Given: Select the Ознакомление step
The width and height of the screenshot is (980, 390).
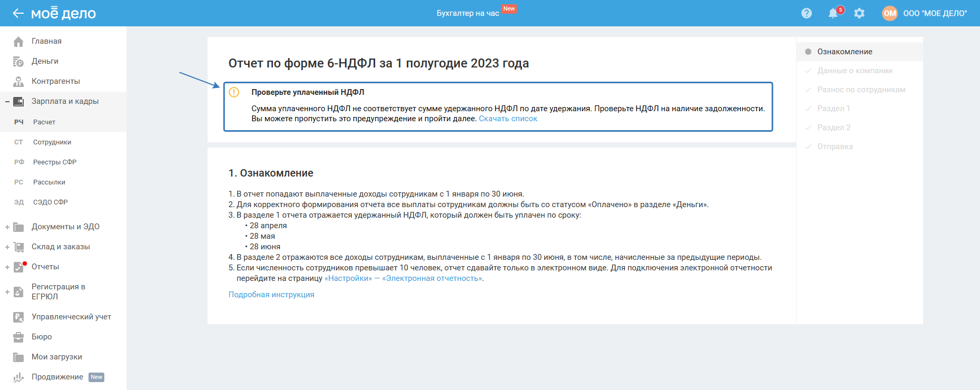Looking at the screenshot, I should point(845,52).
